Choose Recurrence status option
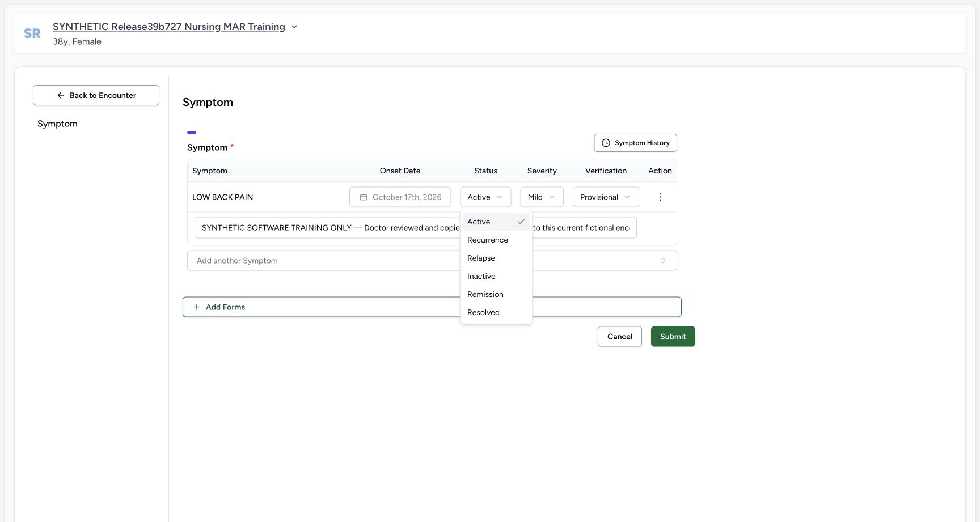980x522 pixels. pos(496,240)
